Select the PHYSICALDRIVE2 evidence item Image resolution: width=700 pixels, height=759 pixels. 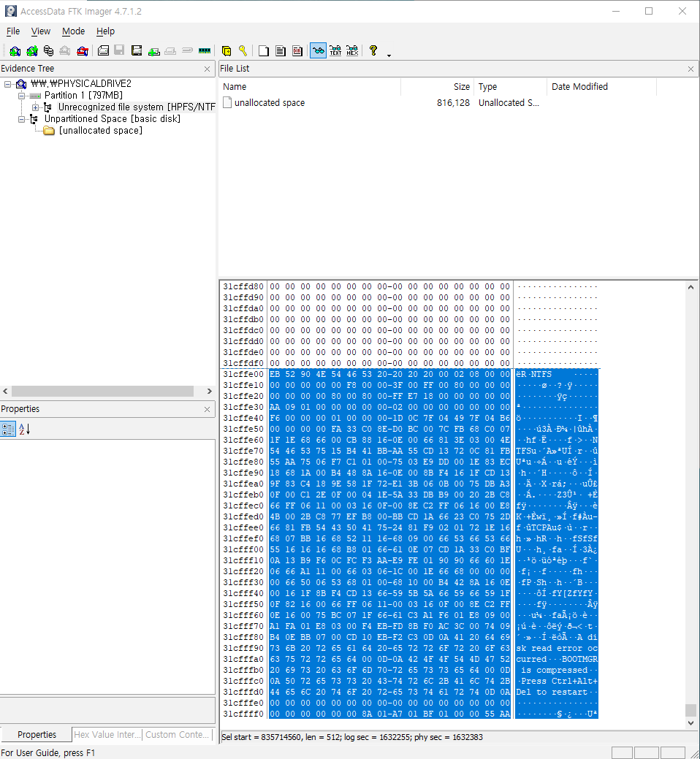point(81,83)
